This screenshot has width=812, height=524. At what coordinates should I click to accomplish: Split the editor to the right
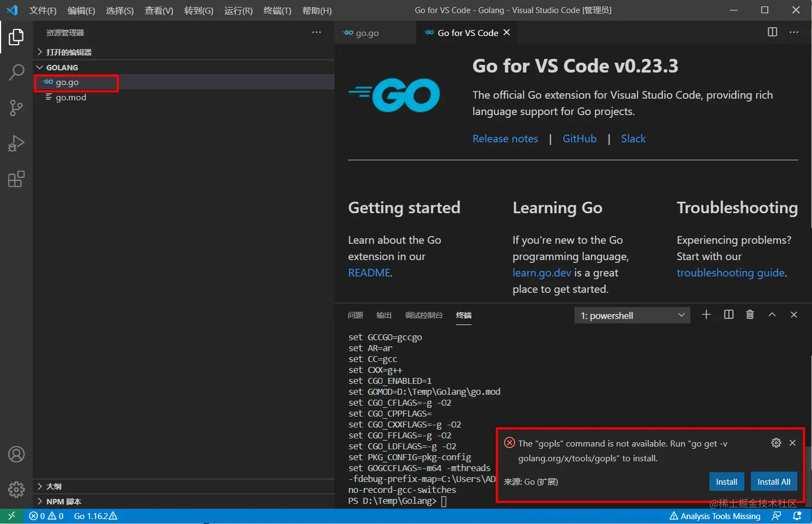click(772, 32)
